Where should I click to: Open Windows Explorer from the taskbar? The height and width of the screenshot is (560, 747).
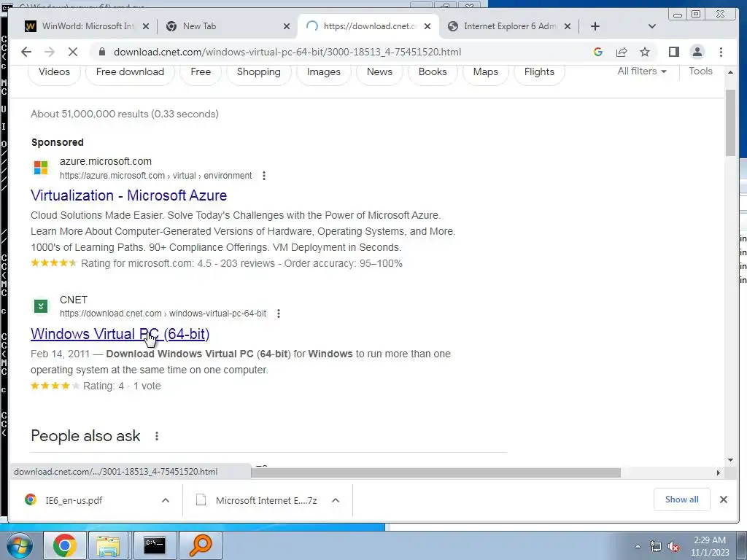108,545
